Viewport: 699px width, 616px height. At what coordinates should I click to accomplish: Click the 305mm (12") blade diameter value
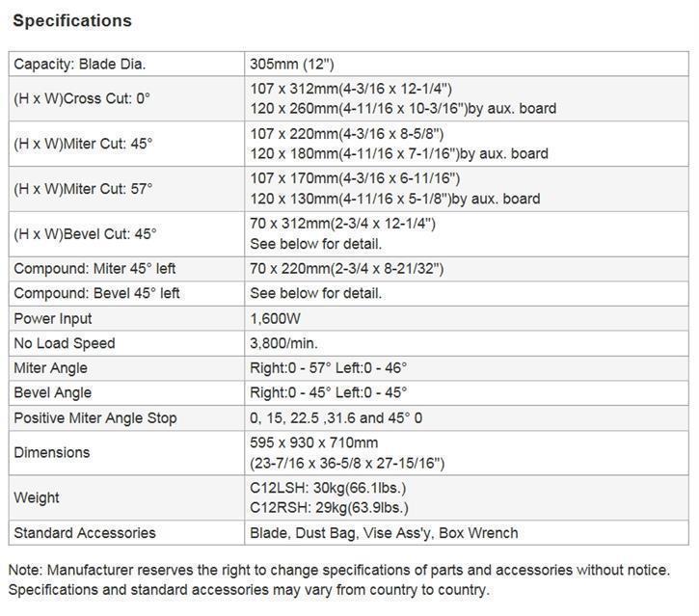click(292, 65)
